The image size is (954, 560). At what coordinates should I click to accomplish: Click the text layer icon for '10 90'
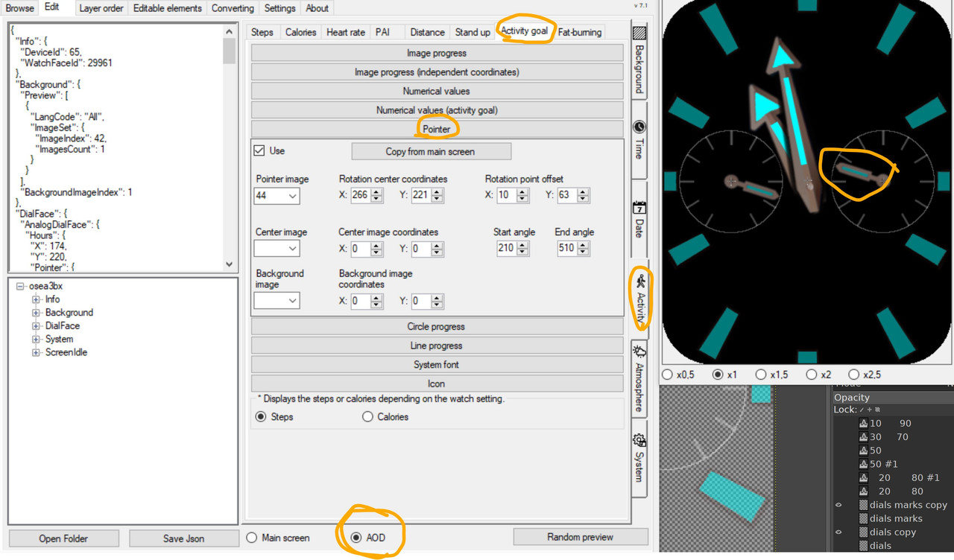pos(864,423)
